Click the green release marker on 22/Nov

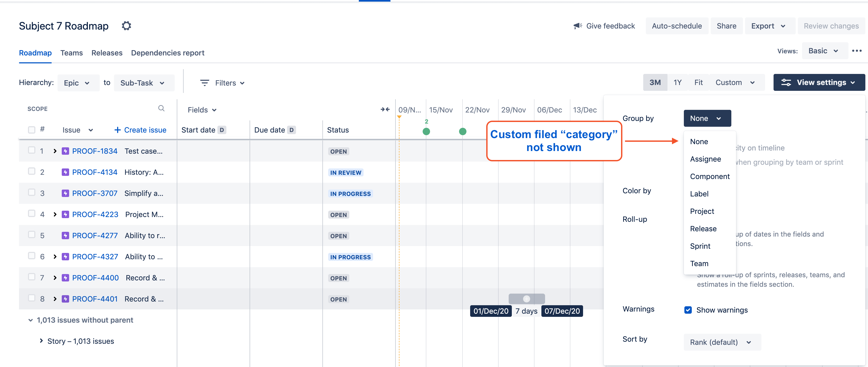coord(463,131)
